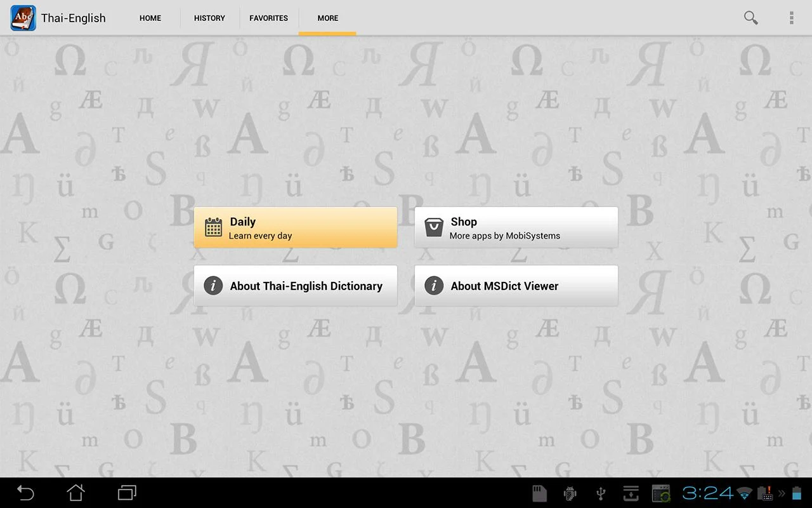Open recent apps with the multitask icon
The height and width of the screenshot is (508, 812).
pos(126,493)
